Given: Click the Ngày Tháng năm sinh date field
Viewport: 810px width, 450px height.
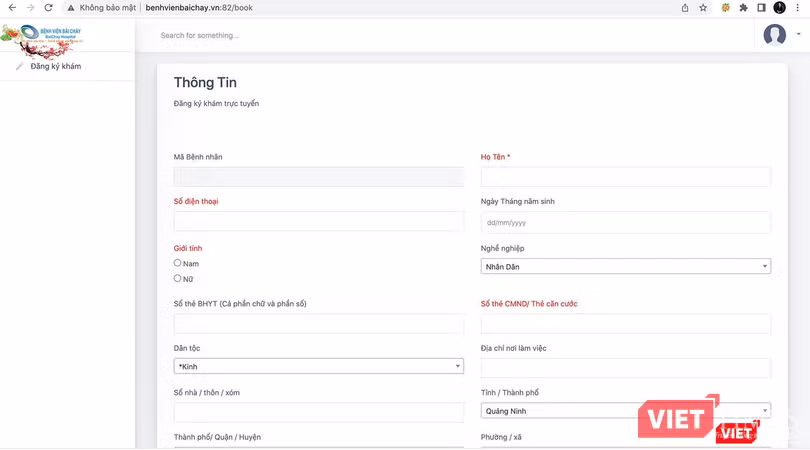Looking at the screenshot, I should (625, 222).
